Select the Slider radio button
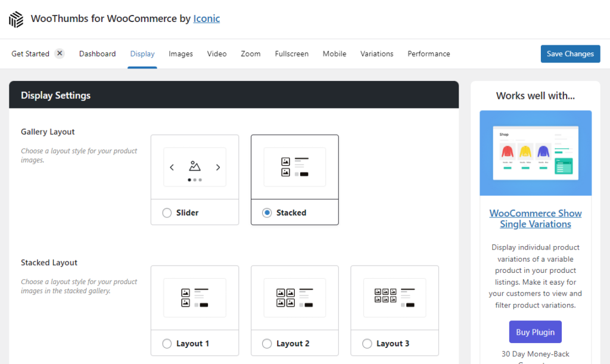Image resolution: width=610 pixels, height=364 pixels. click(x=167, y=213)
